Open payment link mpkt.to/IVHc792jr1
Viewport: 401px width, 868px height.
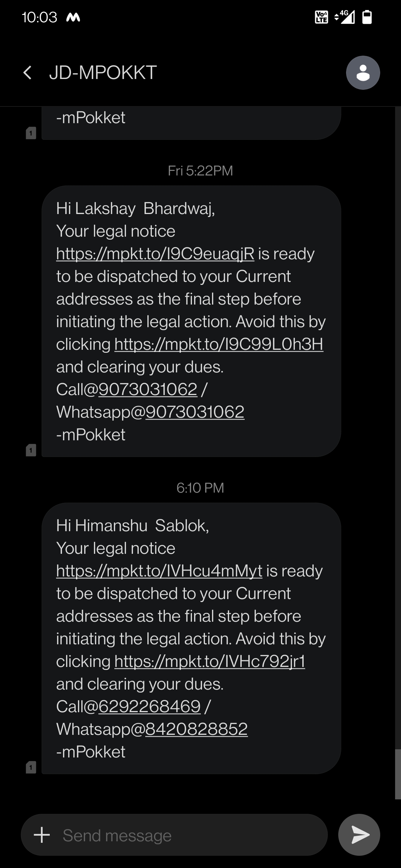tap(210, 662)
